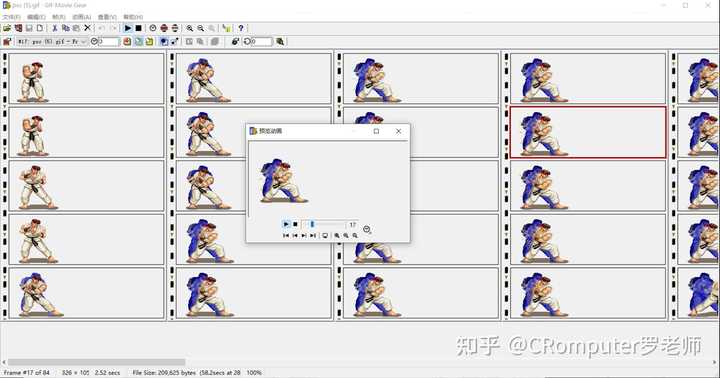
Task: Click the last magnifier icon in preview window
Action: tap(355, 236)
